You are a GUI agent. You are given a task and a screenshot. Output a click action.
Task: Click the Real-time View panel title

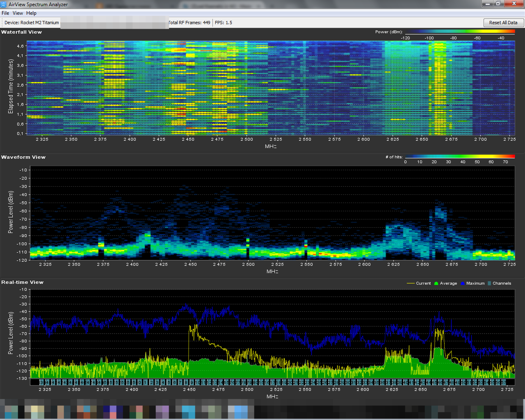22,282
